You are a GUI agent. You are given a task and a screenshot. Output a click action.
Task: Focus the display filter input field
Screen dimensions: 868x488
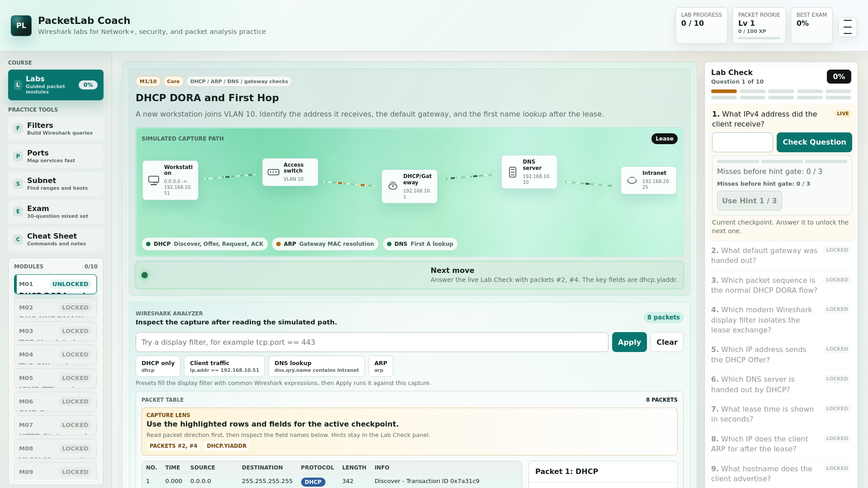coord(372,342)
